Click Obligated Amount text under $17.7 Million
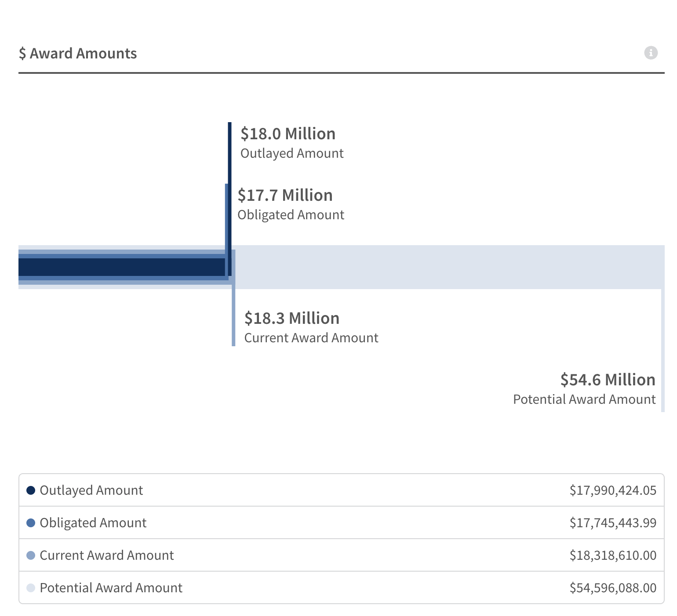The width and height of the screenshot is (677, 616). pyautogui.click(x=291, y=215)
